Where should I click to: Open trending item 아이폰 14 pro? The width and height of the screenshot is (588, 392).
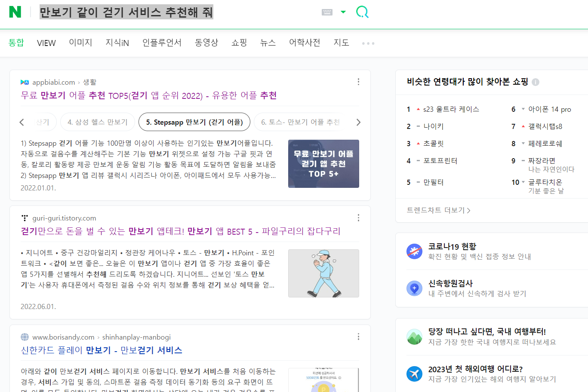550,109
